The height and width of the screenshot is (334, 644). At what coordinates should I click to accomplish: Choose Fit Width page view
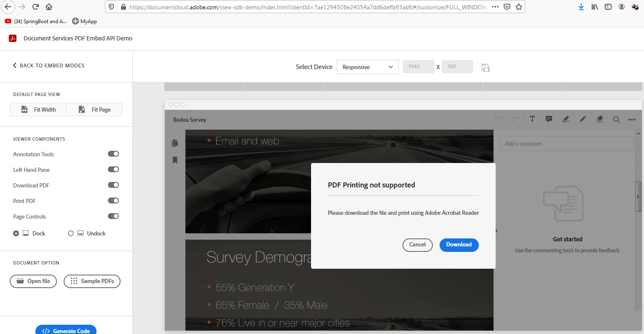(x=38, y=110)
